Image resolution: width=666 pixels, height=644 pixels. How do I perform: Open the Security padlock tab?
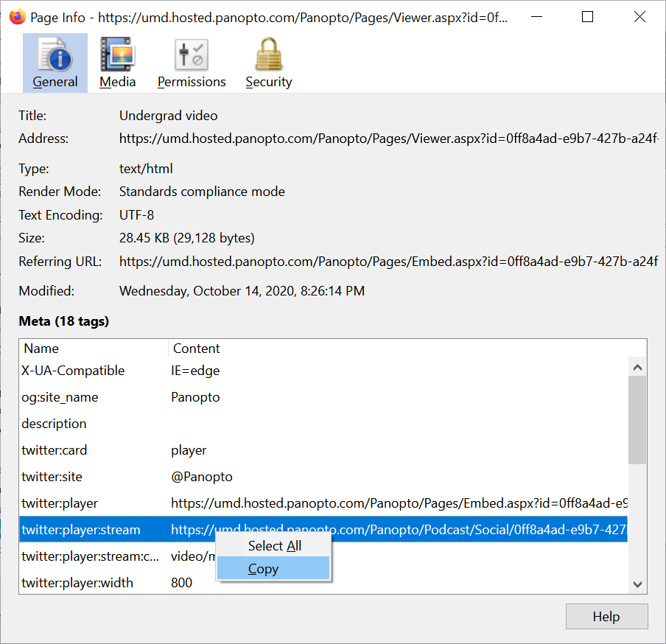coord(269,63)
